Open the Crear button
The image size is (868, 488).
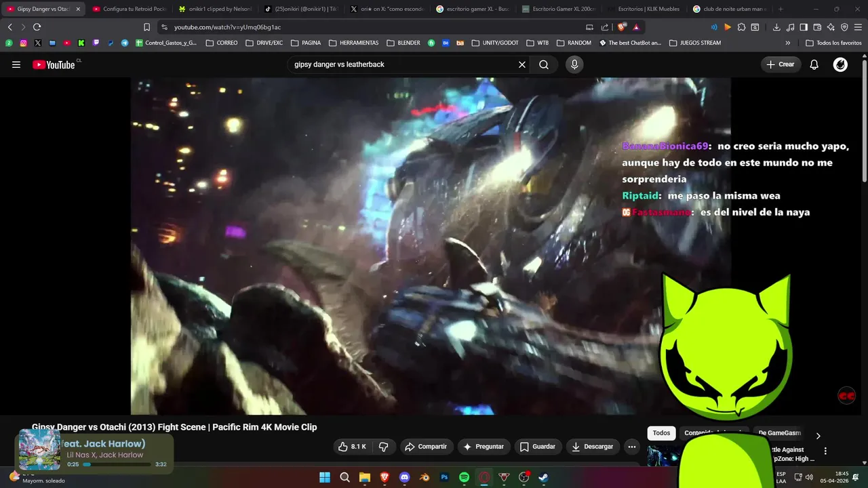tap(781, 64)
